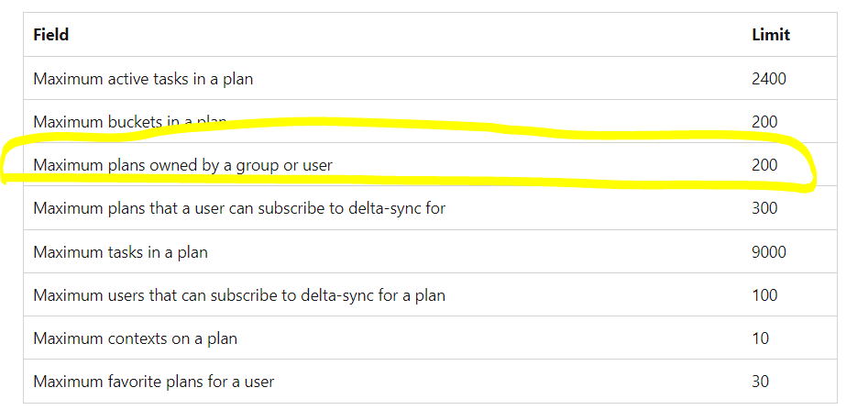Click the 300 limit value
The width and height of the screenshot is (868, 410).
pos(764,208)
